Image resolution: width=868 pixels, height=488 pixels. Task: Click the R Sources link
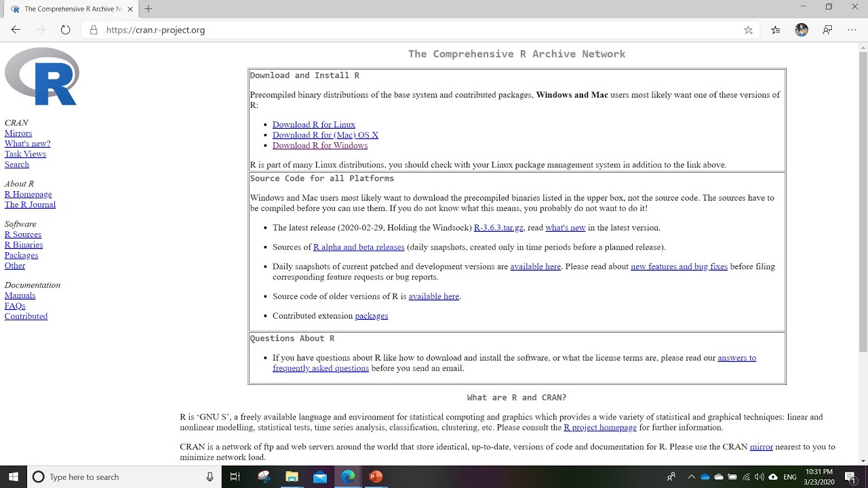point(23,235)
